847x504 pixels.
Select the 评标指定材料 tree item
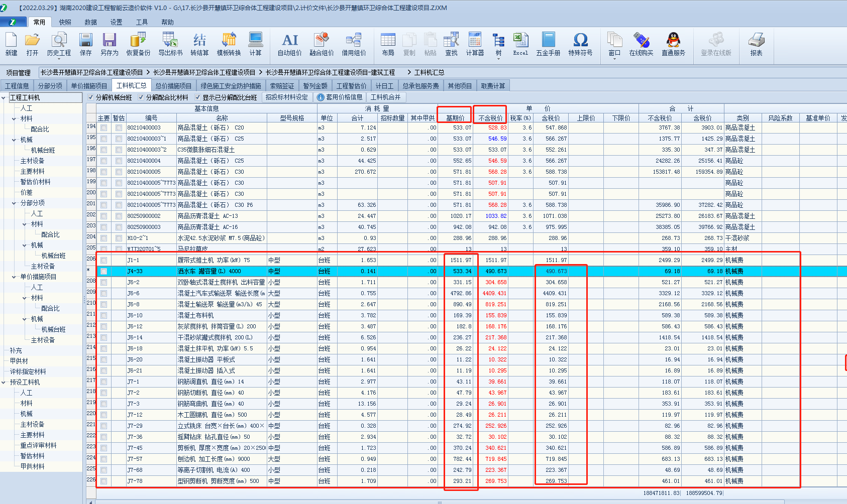[x=28, y=372]
